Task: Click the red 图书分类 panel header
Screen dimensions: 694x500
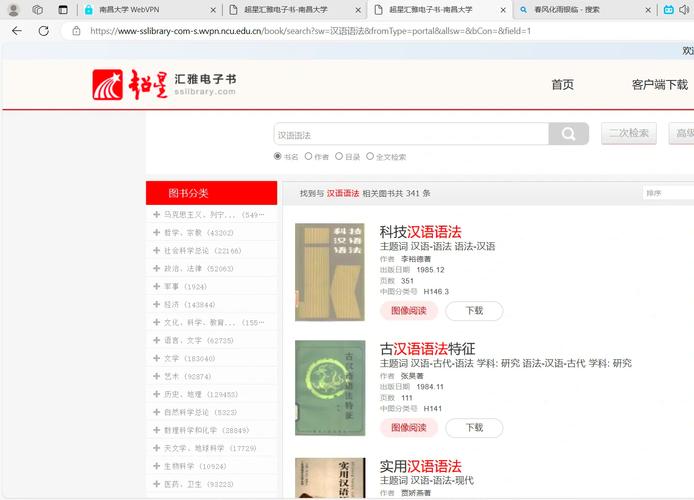Action: tap(212, 193)
